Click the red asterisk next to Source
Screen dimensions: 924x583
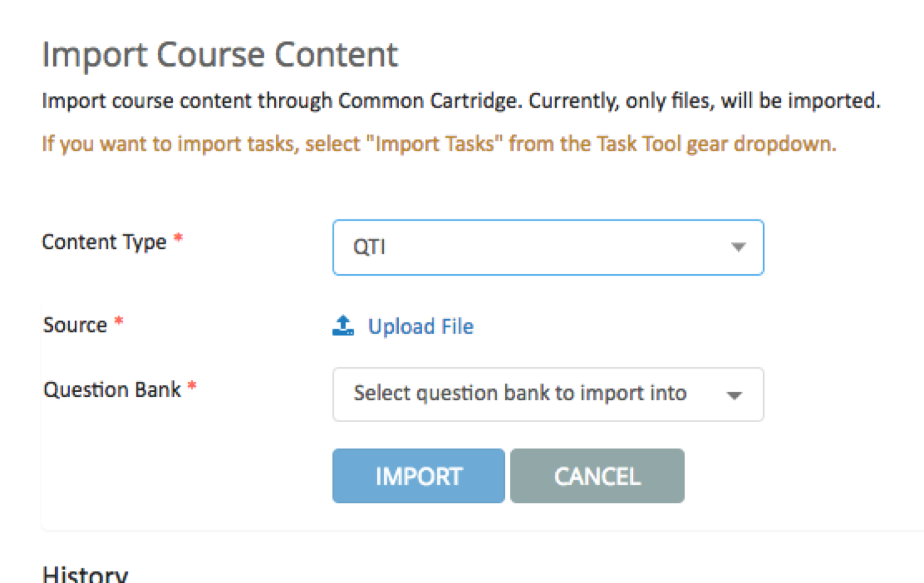pos(118,321)
